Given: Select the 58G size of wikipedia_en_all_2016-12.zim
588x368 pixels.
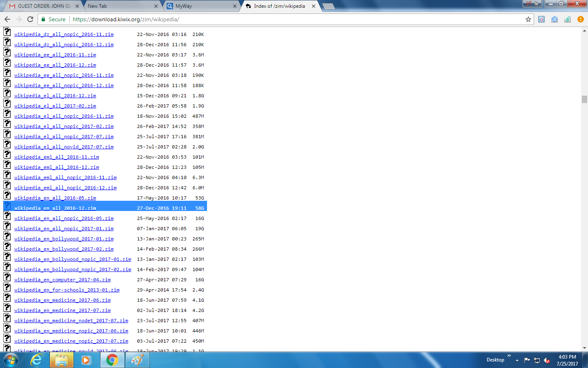Looking at the screenshot, I should pos(200,208).
